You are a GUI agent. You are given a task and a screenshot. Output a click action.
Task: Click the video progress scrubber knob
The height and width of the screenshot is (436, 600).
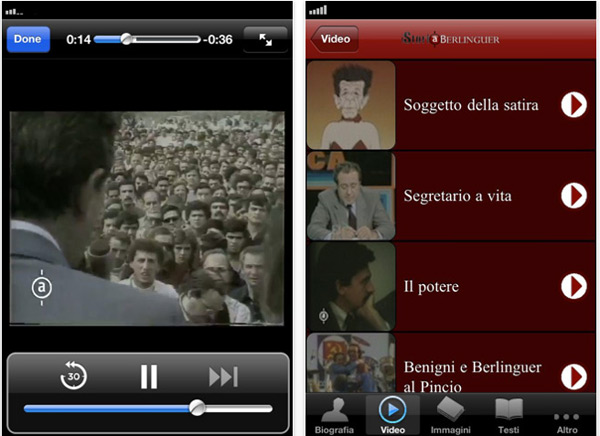pos(126,39)
